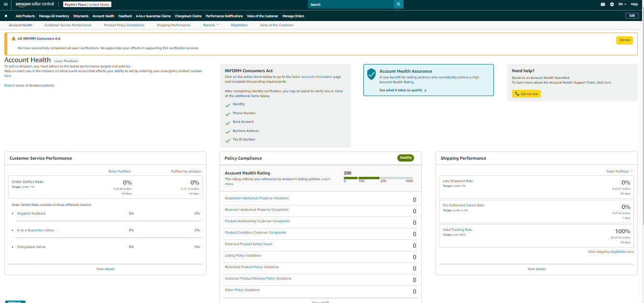
Task: Click the checkmark next to Phone Number
Action: click(x=228, y=114)
